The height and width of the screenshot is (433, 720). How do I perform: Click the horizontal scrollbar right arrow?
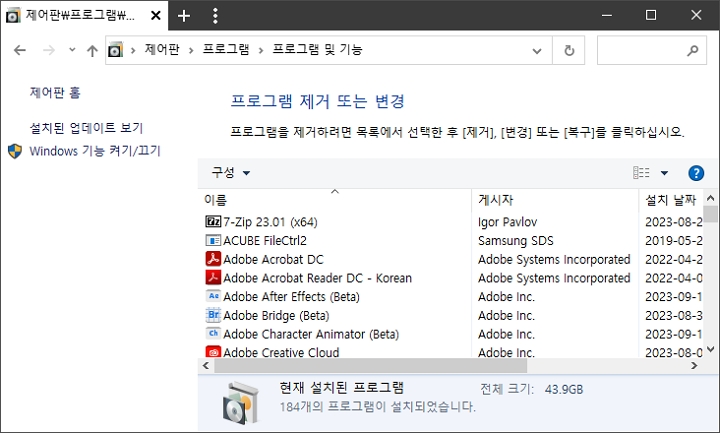[694, 366]
